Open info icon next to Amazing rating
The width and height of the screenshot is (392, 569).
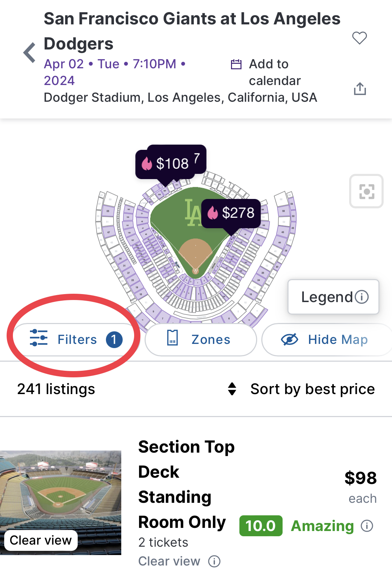click(x=367, y=526)
